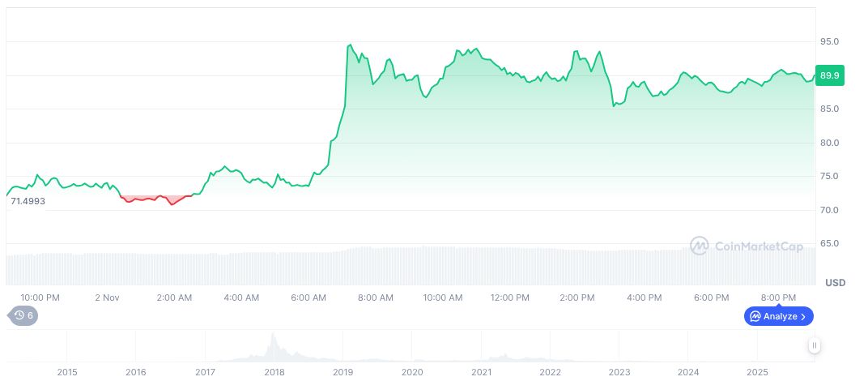
Task: Click the 8:00 AM time axis label
Action: pos(376,298)
